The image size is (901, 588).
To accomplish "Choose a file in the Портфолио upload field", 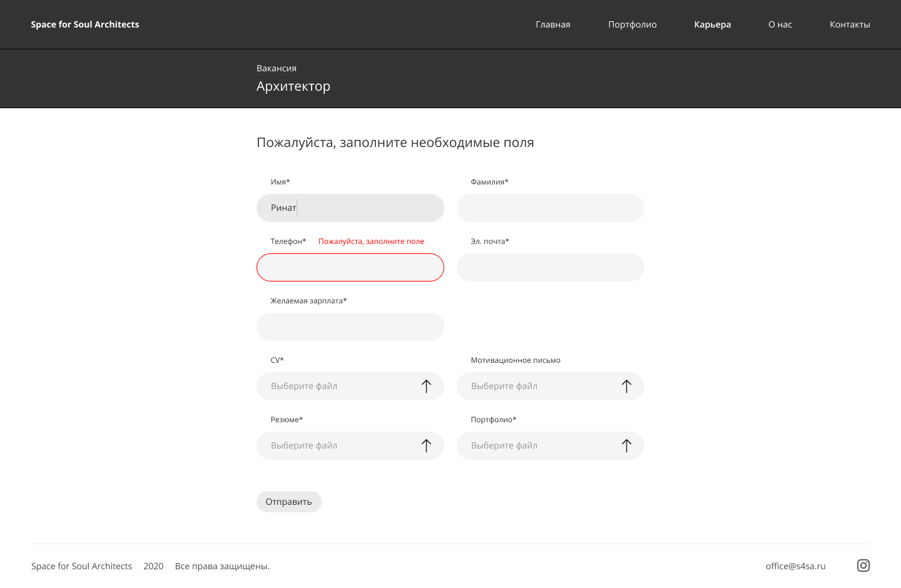I will 551,445.
